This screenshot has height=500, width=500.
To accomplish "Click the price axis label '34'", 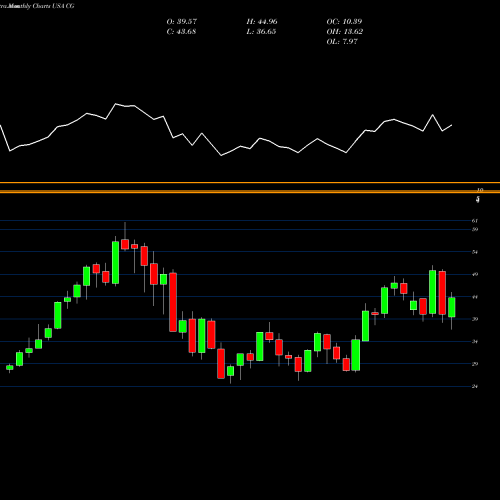I will 475,342.
